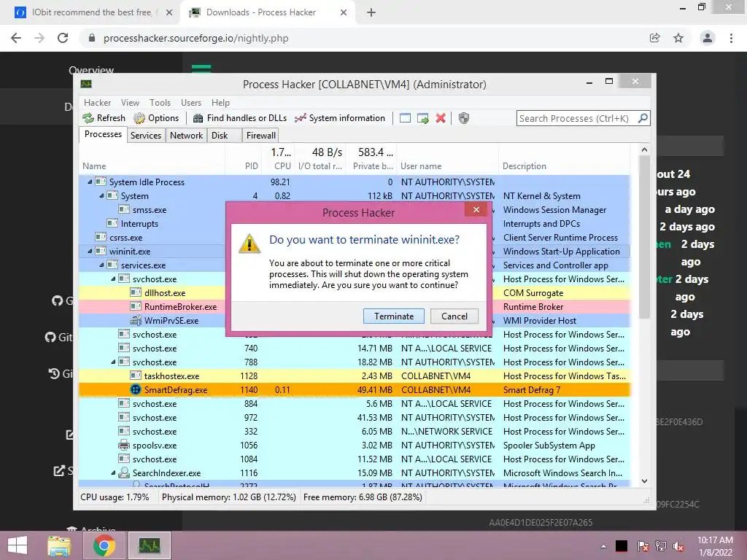Click the find window toolbar icon
Screen dimensions: 747x560
tap(405, 118)
